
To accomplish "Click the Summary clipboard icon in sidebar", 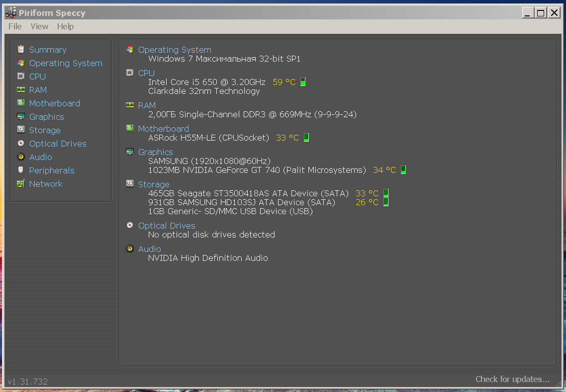I will (21, 49).
